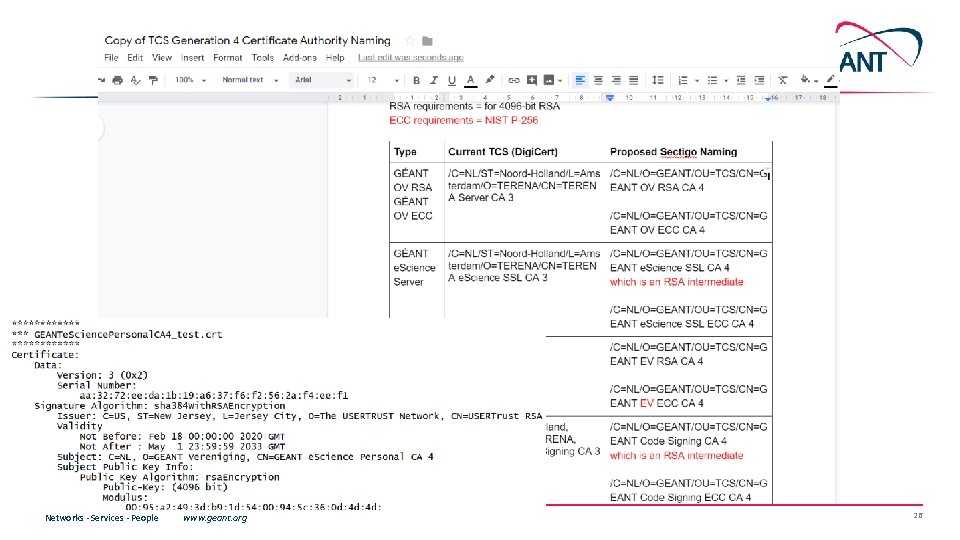Click the 'ECC requirements = NIST P-256' red line
This screenshot has width=960, height=540.
[x=463, y=121]
